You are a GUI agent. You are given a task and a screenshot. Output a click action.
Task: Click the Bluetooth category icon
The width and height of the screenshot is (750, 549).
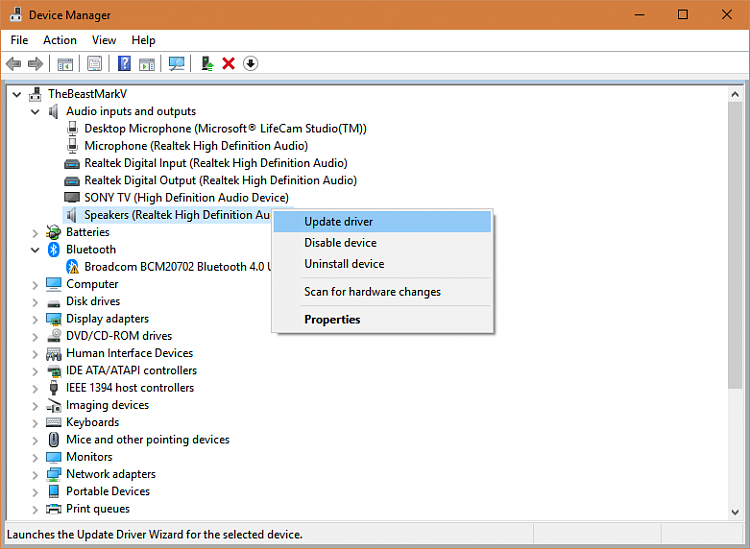[54, 250]
